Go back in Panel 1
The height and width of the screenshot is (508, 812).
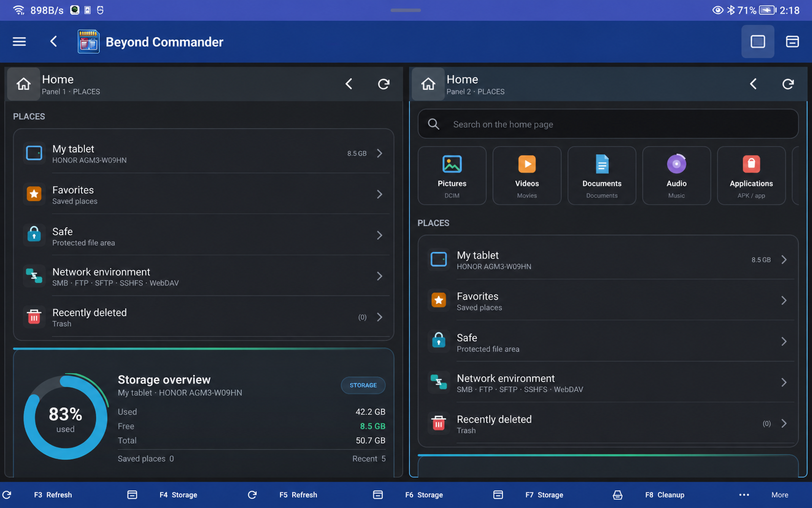point(349,84)
